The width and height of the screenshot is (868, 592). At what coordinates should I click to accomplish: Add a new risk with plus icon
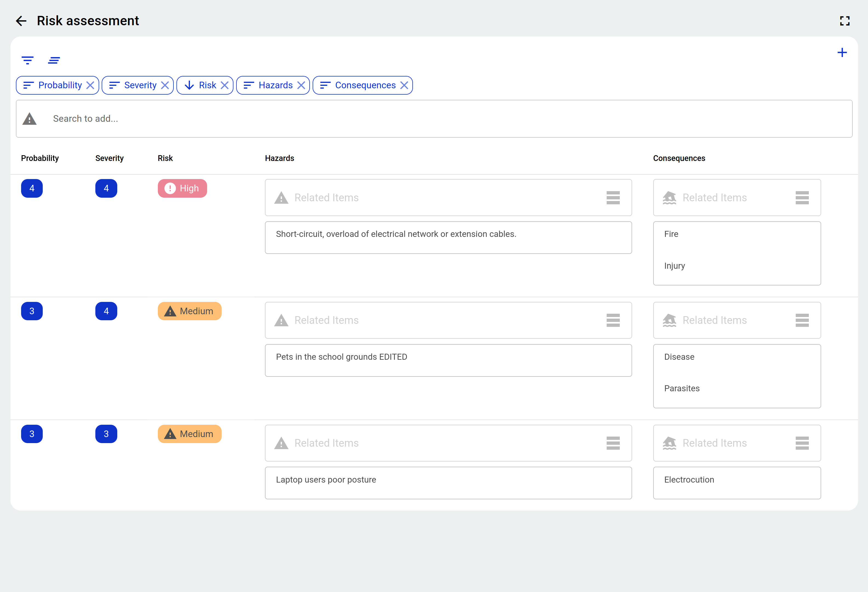[x=842, y=53]
